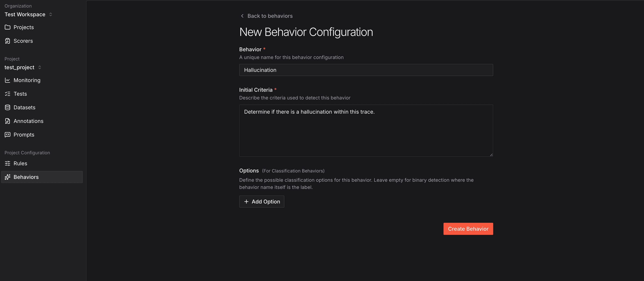Select the Projects folder icon
Image resolution: width=644 pixels, height=281 pixels.
click(8, 27)
